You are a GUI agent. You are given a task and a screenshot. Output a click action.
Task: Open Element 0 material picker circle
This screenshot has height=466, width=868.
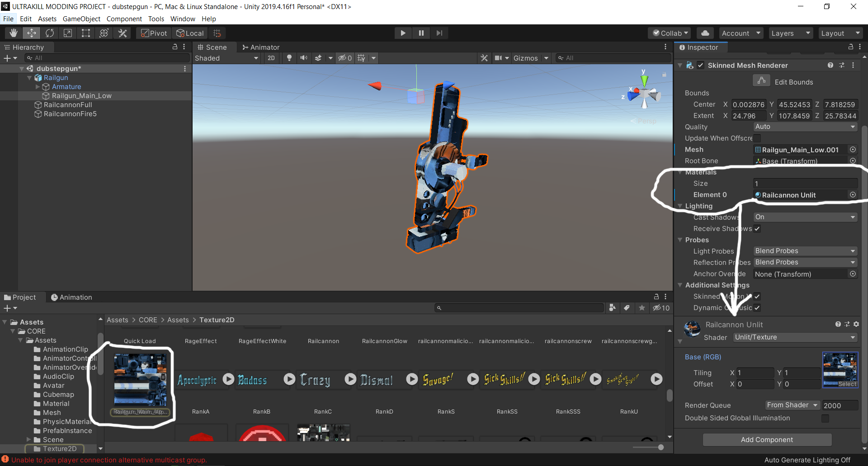(x=853, y=195)
